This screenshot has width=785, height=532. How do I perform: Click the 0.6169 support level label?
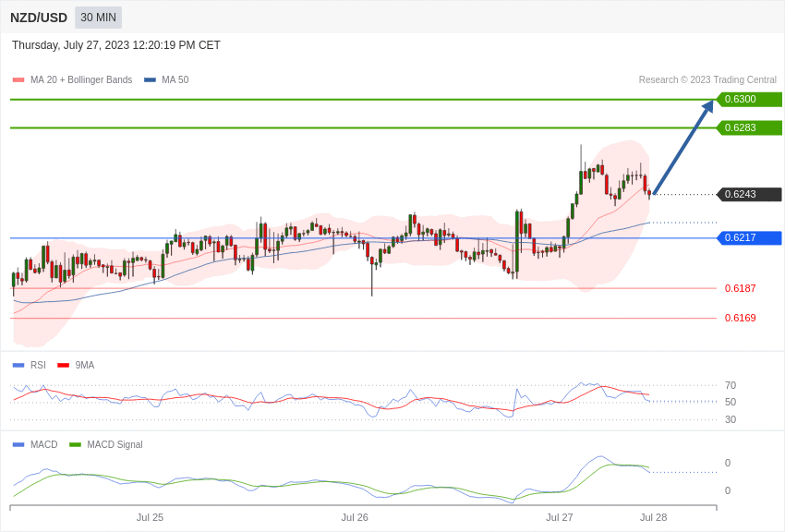pyautogui.click(x=741, y=318)
